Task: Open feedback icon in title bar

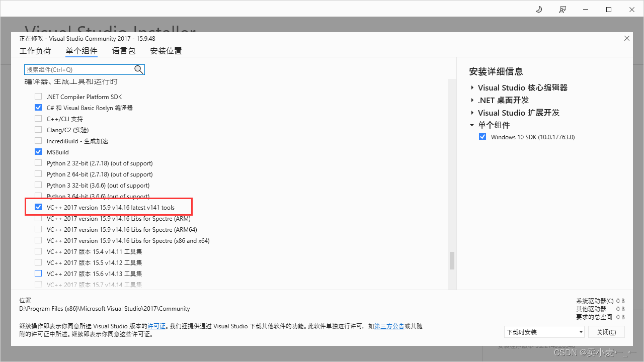Action: click(x=562, y=10)
